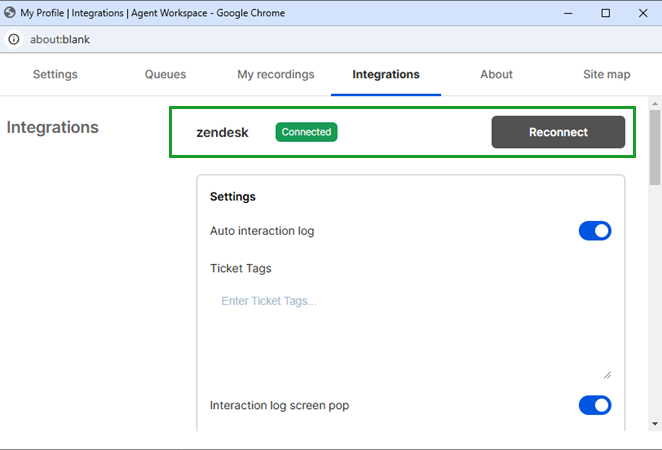Click the Settings section heading
This screenshot has width=662, height=450.
233,197
